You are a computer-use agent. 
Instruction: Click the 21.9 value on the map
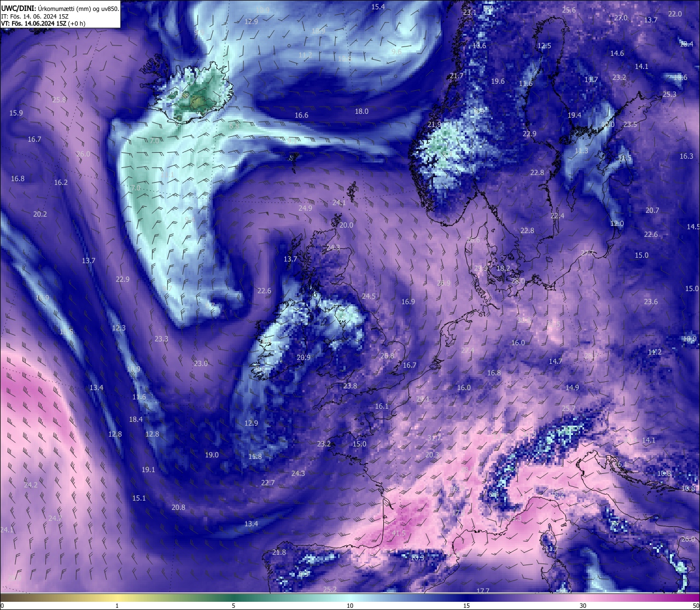(434, 124)
